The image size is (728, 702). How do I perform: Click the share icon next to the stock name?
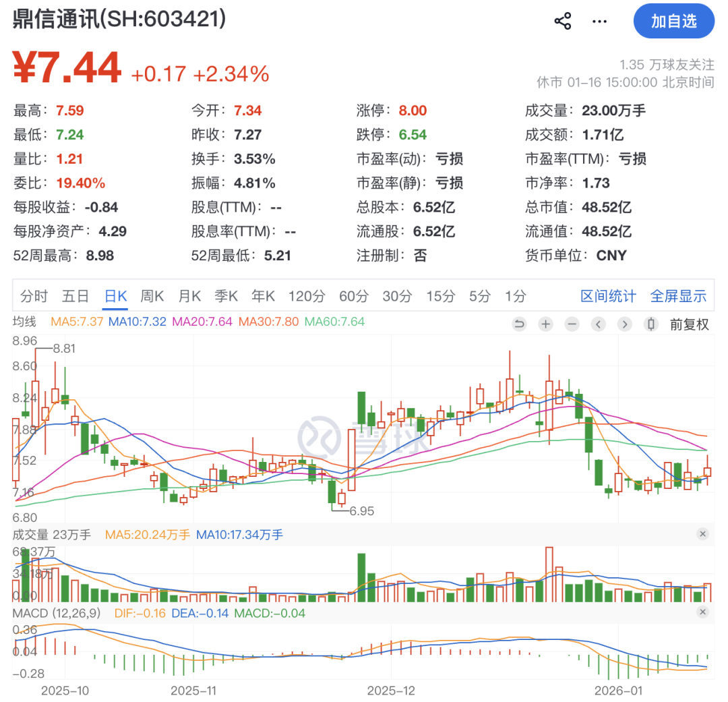pos(563,21)
